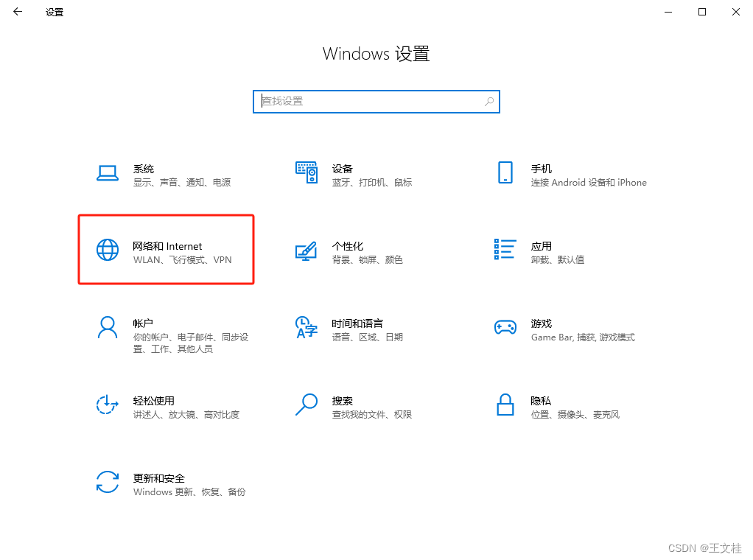Click the Search magnifier category icon
The width and height of the screenshot is (753, 560).
click(307, 405)
